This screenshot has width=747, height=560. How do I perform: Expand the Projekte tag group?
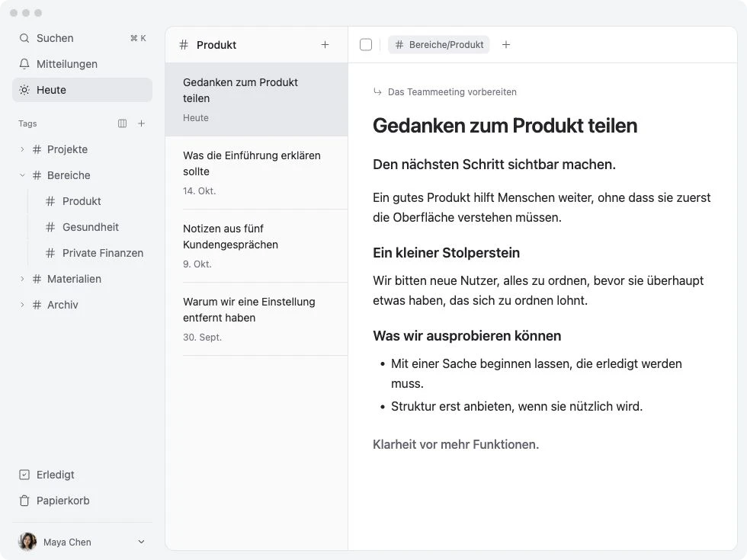coord(22,149)
